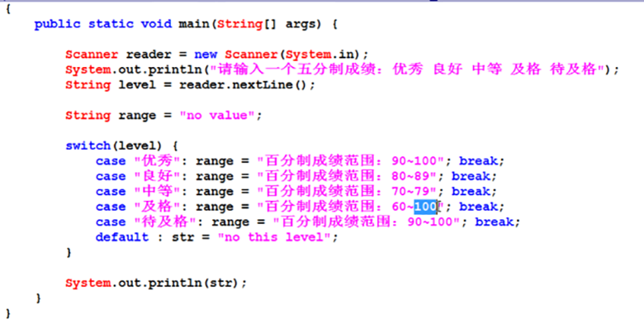Click the "中等" case label string
Image resolution: width=644 pixels, height=329 pixels.
point(157,191)
